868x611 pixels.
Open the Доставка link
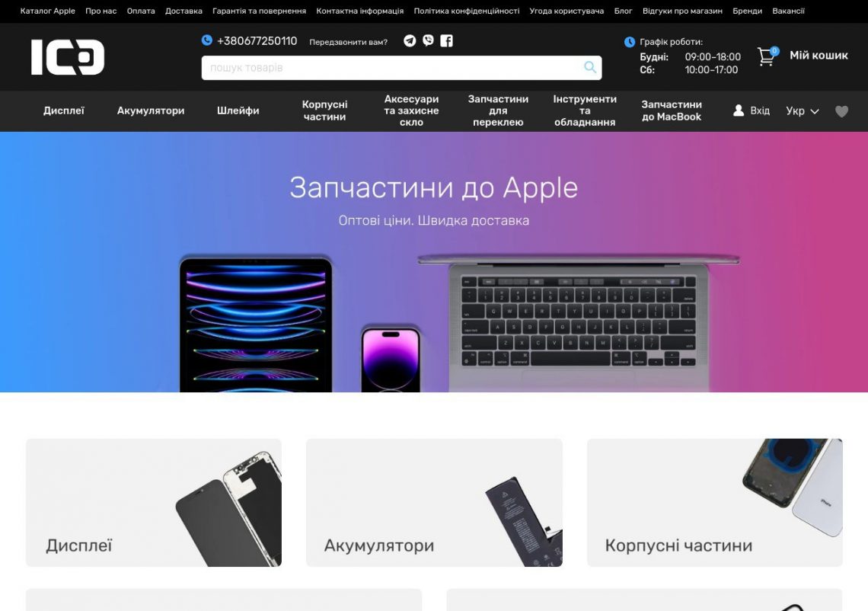[183, 11]
